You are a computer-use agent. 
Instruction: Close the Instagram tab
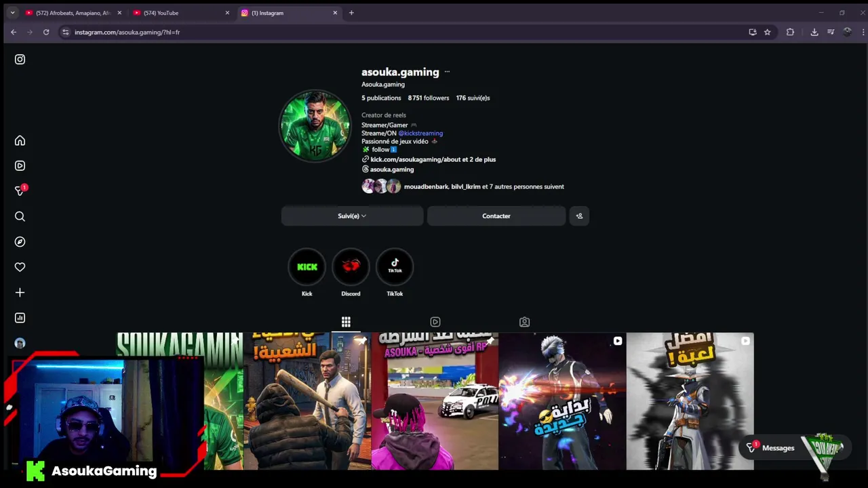point(335,13)
